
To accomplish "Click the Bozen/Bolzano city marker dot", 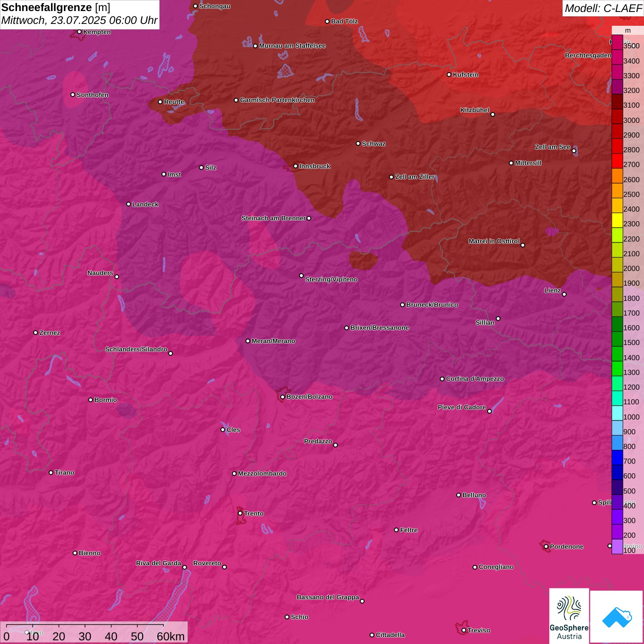I will point(283,397).
